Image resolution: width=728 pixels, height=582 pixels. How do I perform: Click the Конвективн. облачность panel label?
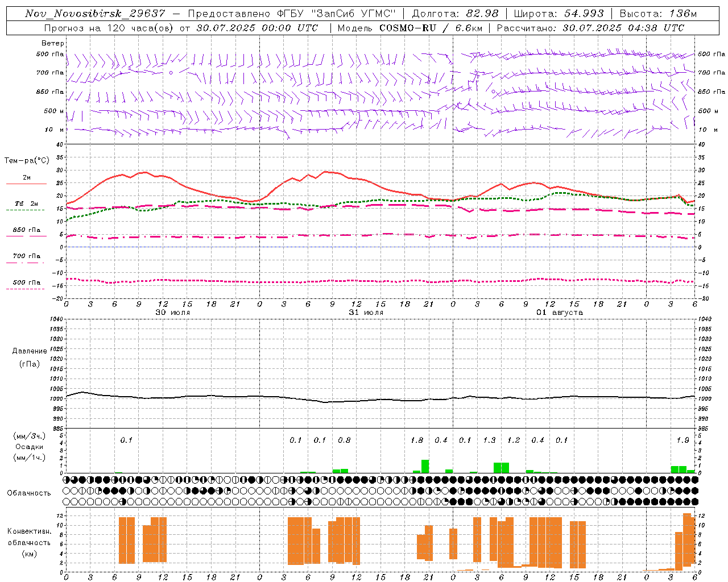tap(30, 537)
